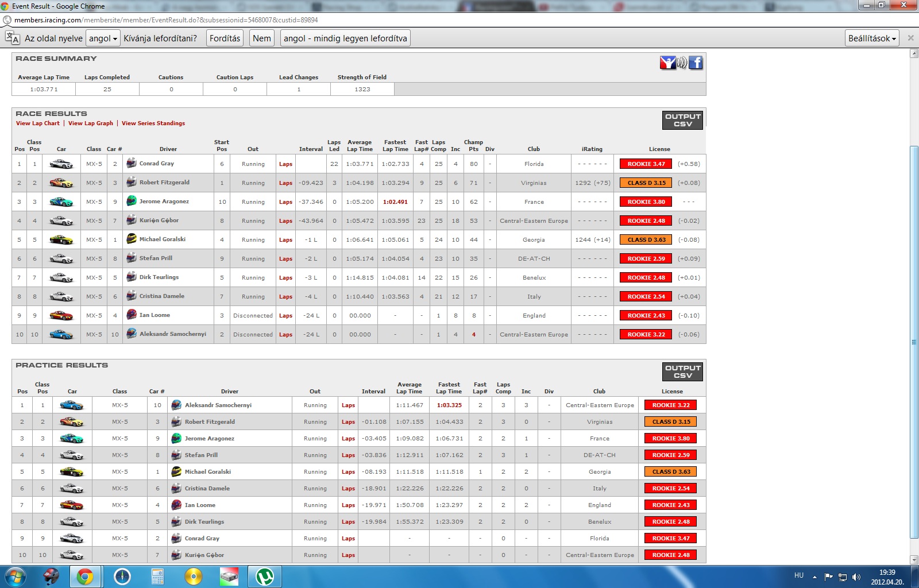Click the page's vertical scrollbar thumb
The height and width of the screenshot is (588, 919).
pos(914,342)
